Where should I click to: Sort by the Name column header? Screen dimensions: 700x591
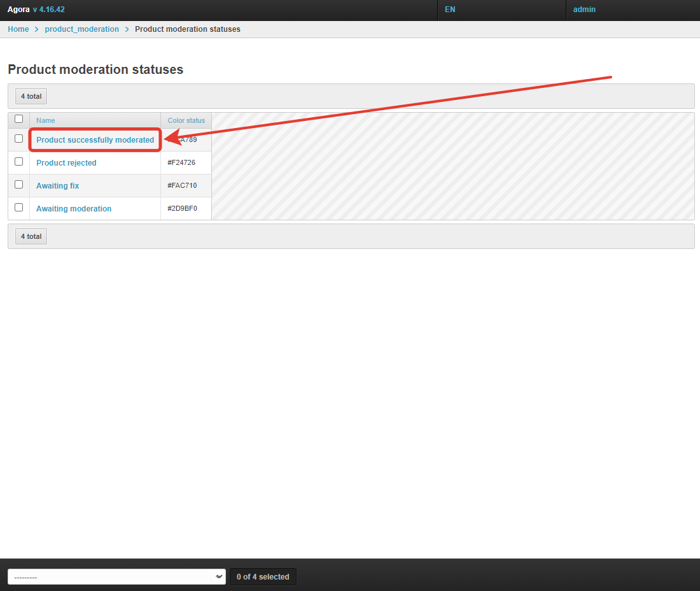(x=46, y=120)
